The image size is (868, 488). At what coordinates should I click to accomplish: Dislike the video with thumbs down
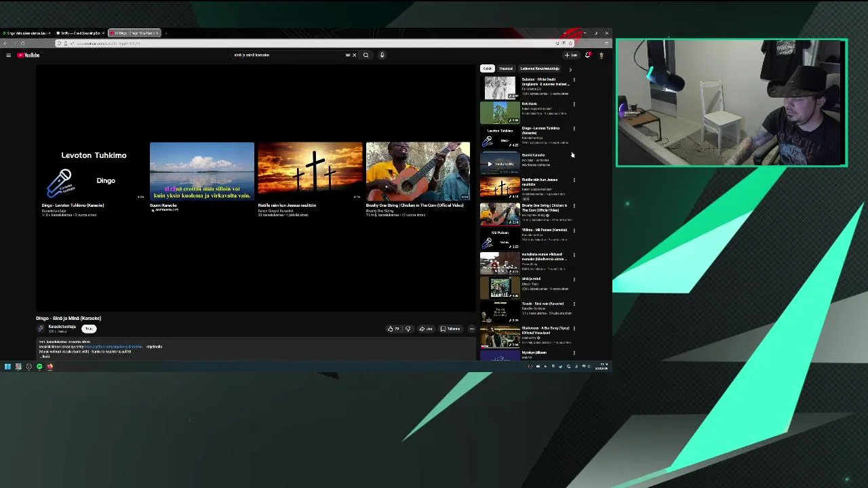408,329
